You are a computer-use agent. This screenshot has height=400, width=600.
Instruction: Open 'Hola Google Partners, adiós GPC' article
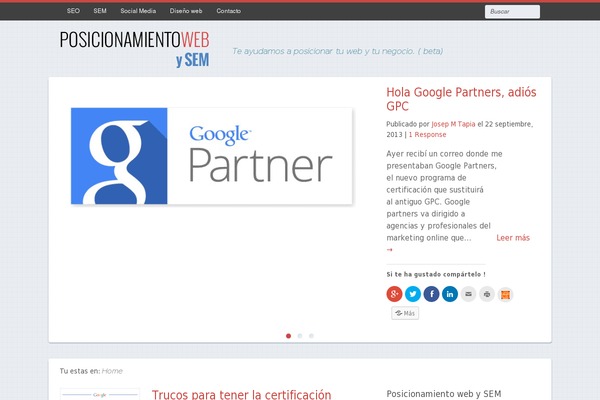tap(461, 99)
